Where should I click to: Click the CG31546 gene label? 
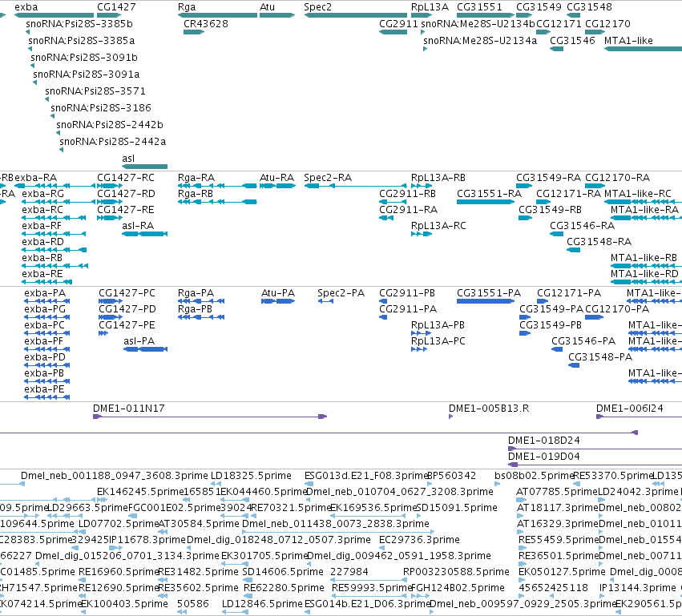tap(572, 41)
